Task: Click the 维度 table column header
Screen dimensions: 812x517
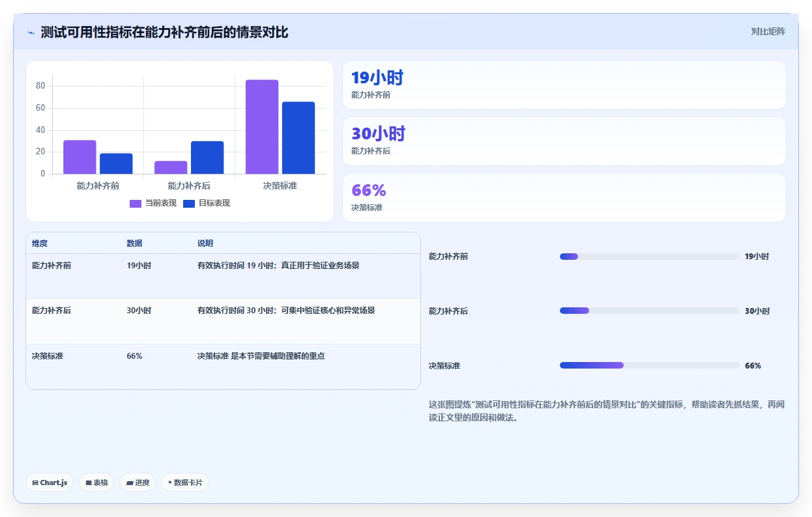Action: point(40,244)
